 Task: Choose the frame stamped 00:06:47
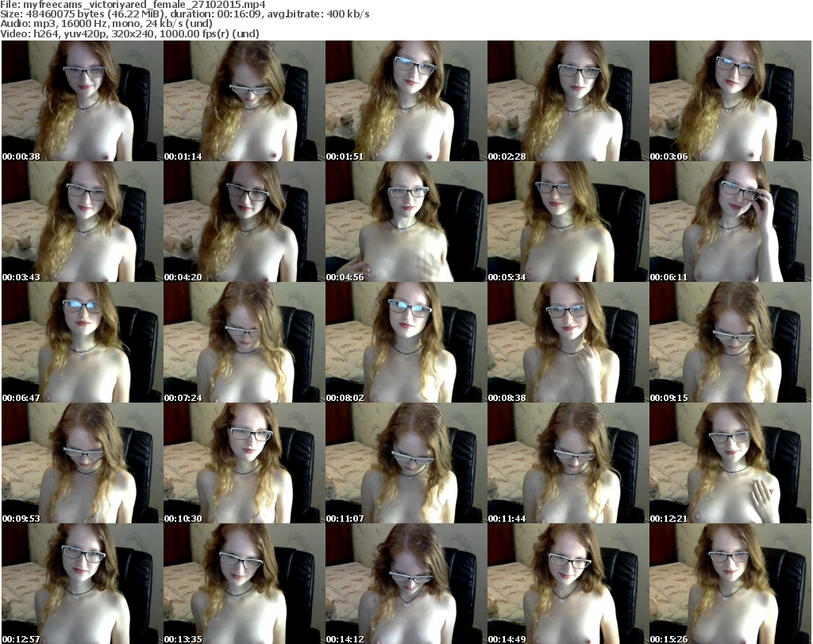pyautogui.click(x=83, y=343)
